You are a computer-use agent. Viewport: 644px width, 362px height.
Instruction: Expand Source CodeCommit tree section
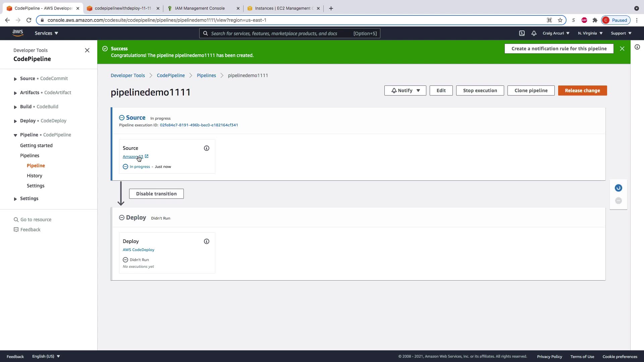click(15, 79)
